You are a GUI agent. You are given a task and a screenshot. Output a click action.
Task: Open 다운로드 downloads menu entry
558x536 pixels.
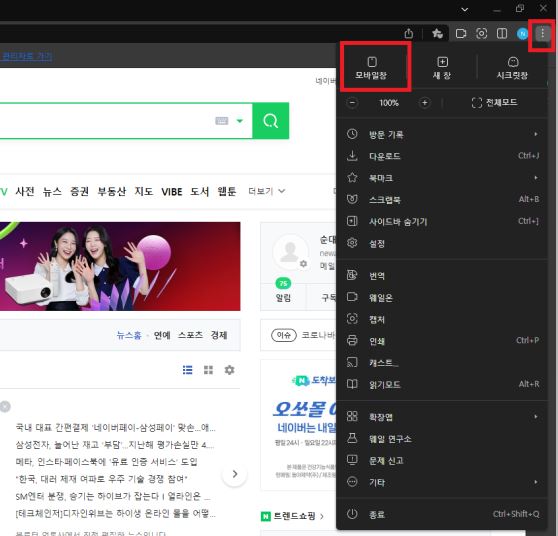click(442, 156)
